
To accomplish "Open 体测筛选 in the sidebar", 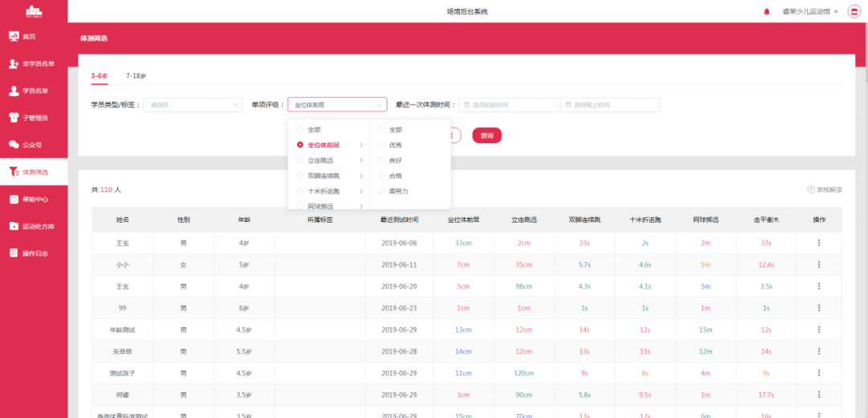I will (34, 172).
